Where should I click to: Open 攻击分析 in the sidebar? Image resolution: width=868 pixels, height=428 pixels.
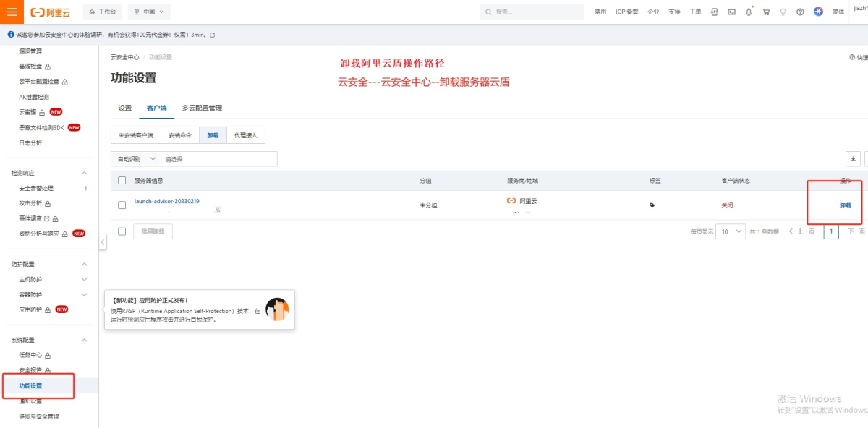[x=30, y=203]
